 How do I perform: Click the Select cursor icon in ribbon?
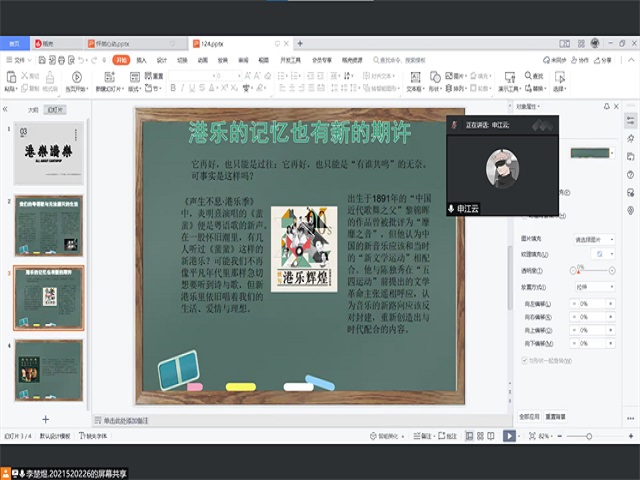tap(560, 77)
